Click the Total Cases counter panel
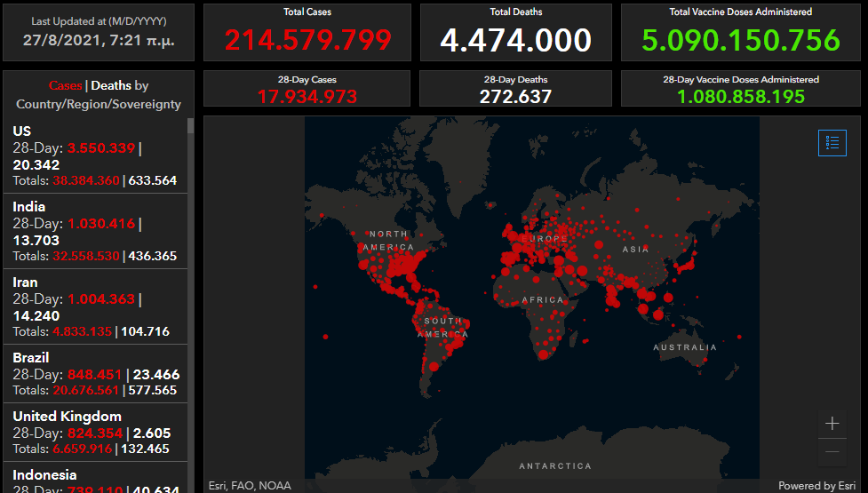 (307, 32)
